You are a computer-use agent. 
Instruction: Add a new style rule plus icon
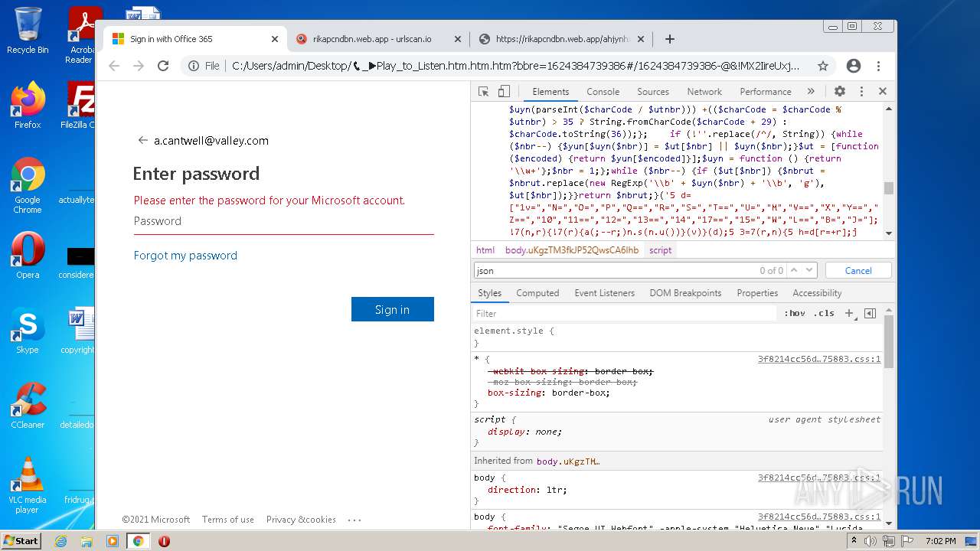849,313
